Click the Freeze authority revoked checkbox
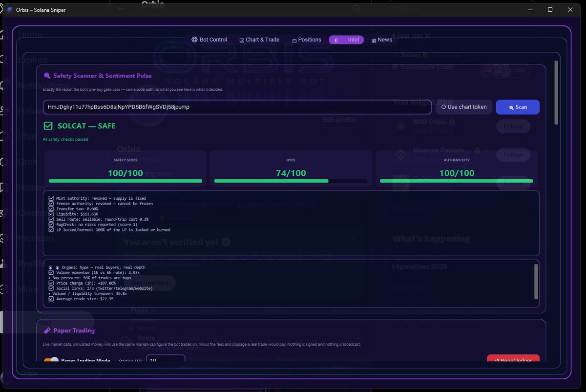Image resolution: width=586 pixels, height=392 pixels. click(x=51, y=204)
